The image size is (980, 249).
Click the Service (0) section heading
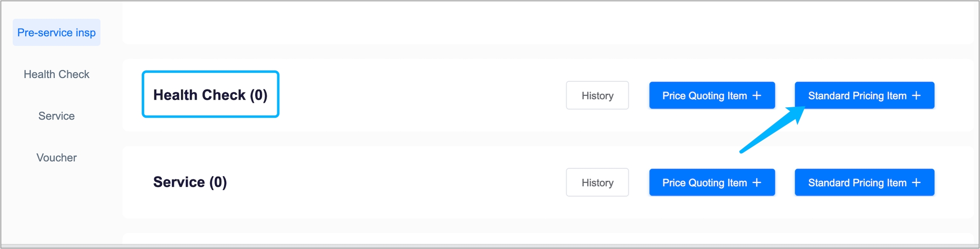click(x=190, y=182)
